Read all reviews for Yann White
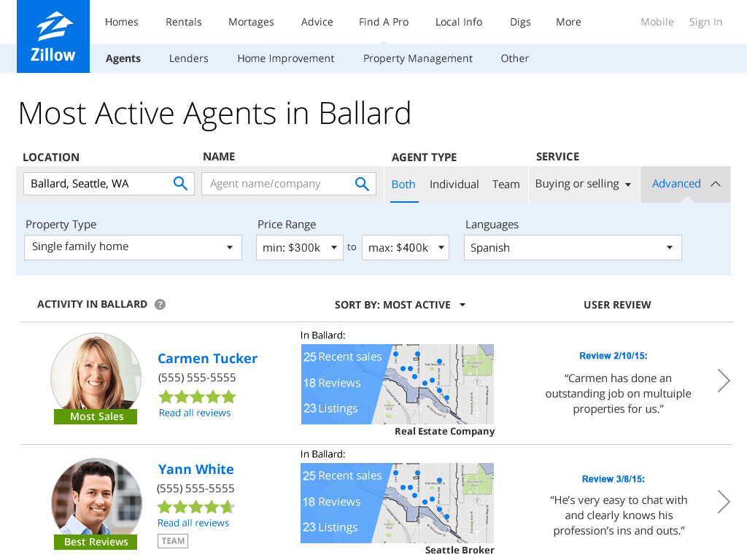Image resolution: width=747 pixels, height=560 pixels. coord(193,523)
